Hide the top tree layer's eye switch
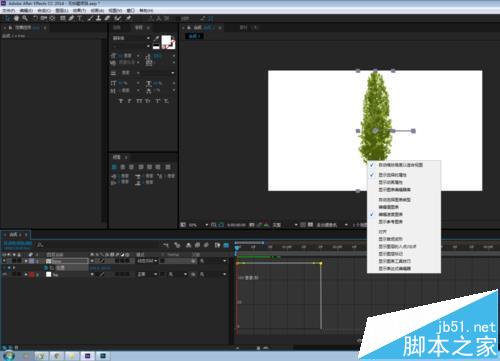Screen dimensions: 500x361 4,261
